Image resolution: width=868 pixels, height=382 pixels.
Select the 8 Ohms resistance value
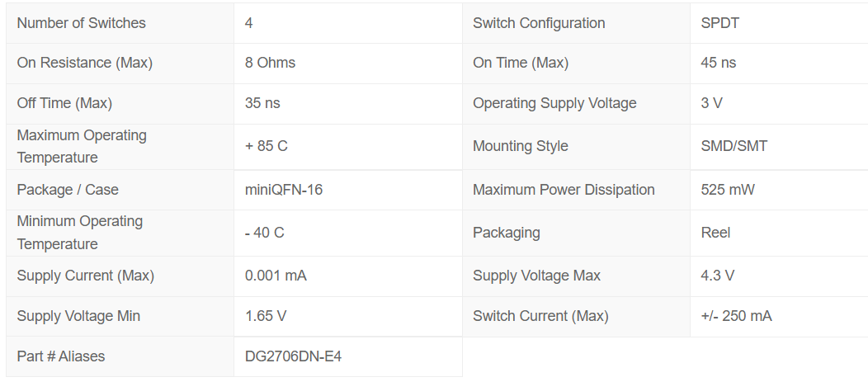(270, 63)
